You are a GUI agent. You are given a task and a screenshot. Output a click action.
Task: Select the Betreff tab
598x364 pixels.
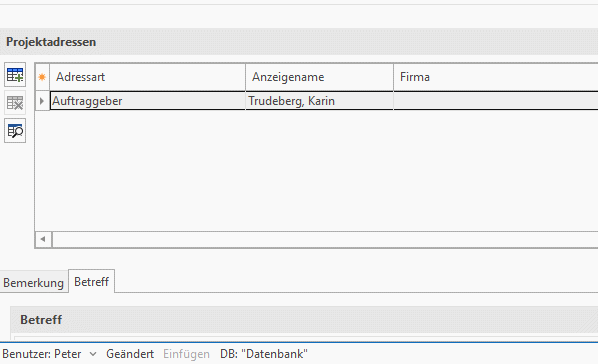92,282
